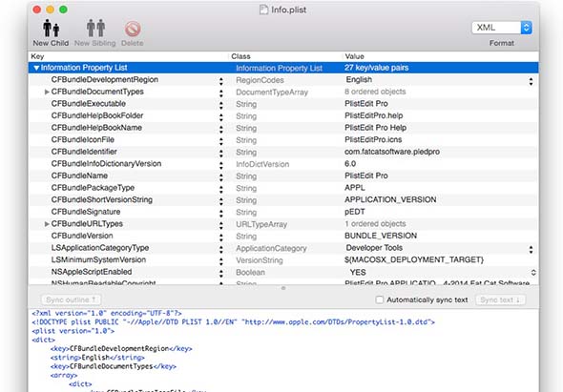
Task: Click the <plist version="1.0"> line in XML
Action: [73, 331]
